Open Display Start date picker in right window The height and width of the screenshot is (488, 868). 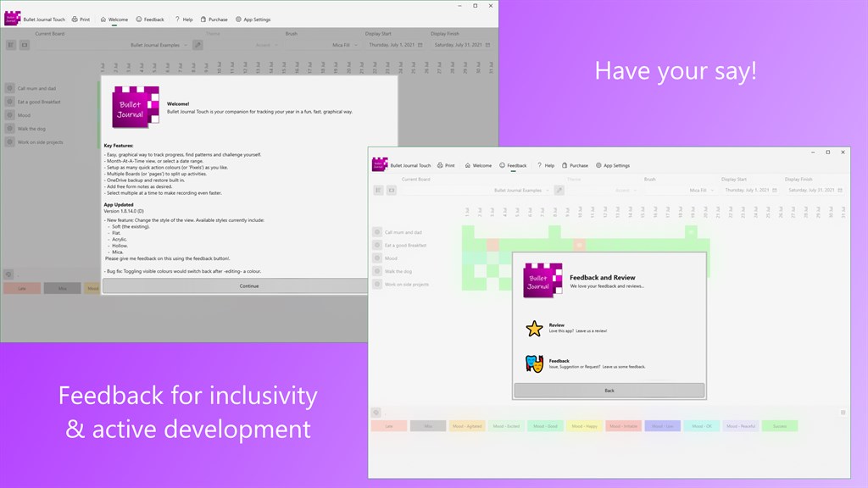(751, 191)
